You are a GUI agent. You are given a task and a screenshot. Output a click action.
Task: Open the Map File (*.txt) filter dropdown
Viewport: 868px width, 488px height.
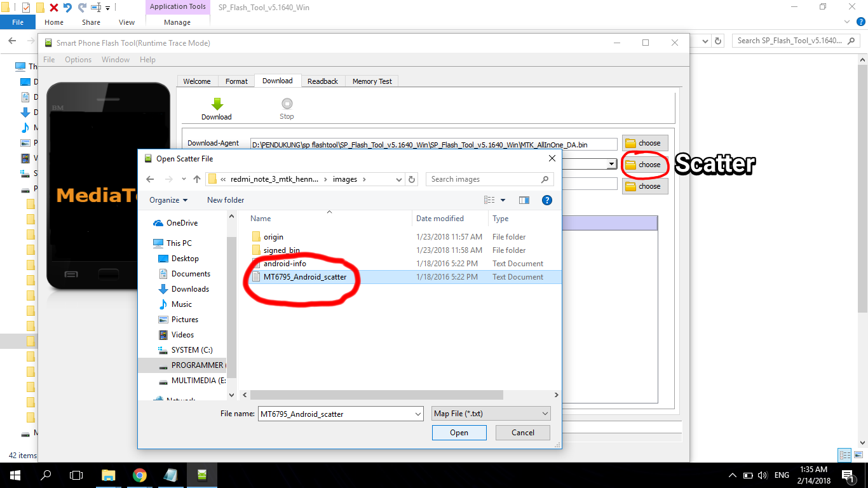click(x=491, y=414)
